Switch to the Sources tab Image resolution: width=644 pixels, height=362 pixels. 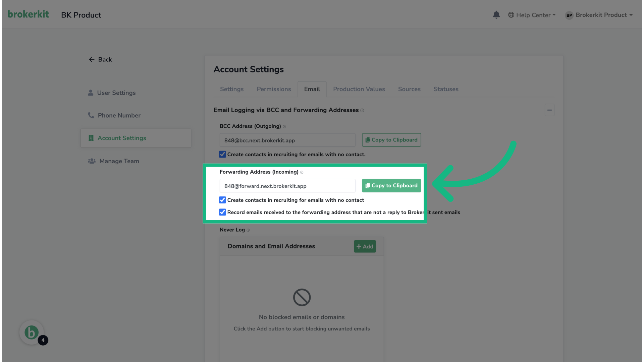[409, 89]
